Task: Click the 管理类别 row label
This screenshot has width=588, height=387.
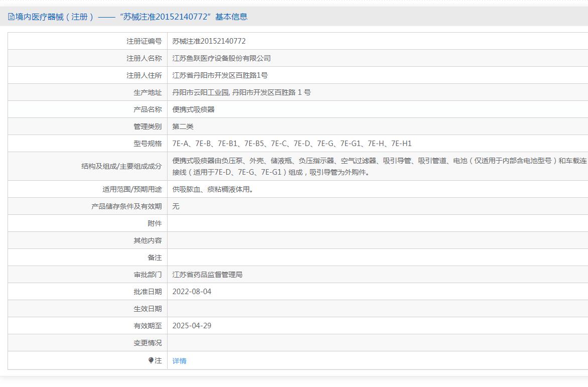Action: [x=148, y=127]
